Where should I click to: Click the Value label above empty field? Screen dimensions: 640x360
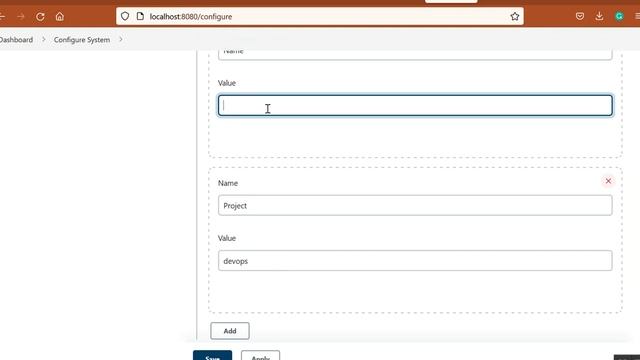point(227,83)
